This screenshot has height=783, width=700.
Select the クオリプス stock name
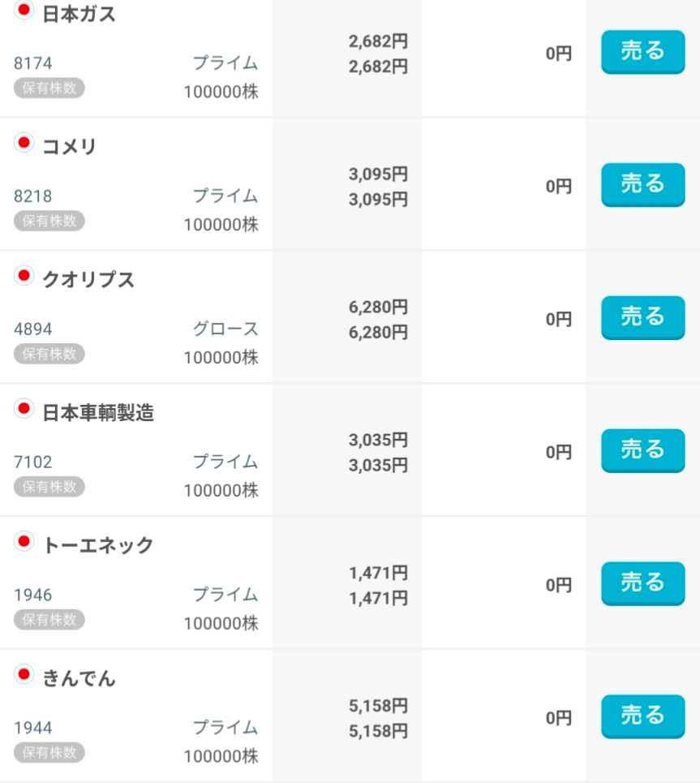(x=88, y=280)
